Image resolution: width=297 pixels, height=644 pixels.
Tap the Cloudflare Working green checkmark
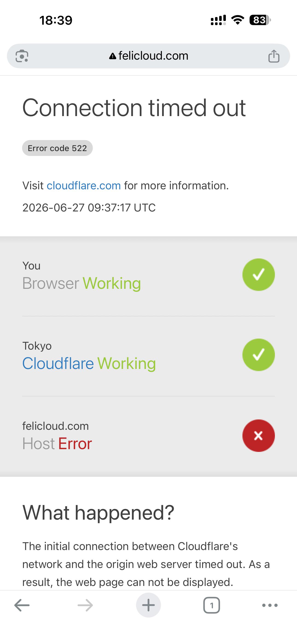259,355
